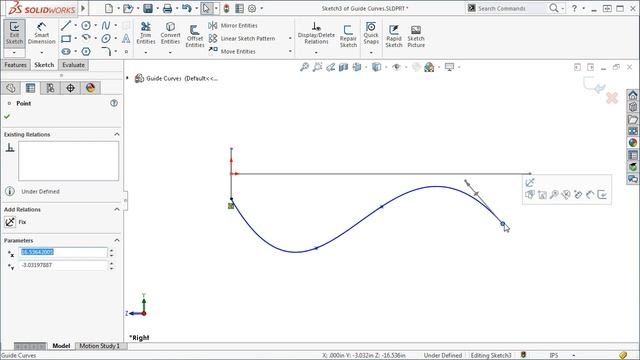
Task: Open the DisplayManager color ball tab
Action: point(90,88)
